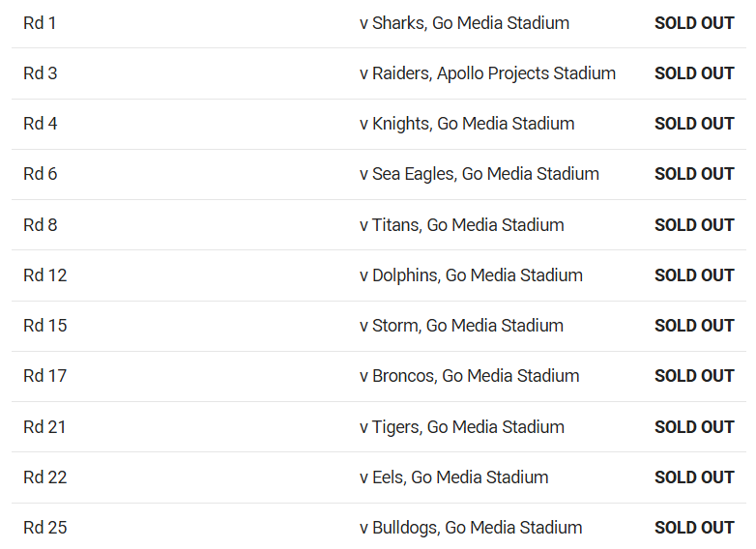
Task: Click the 'v Dolphins, Go Media Stadium' entry
Action: [x=471, y=275]
